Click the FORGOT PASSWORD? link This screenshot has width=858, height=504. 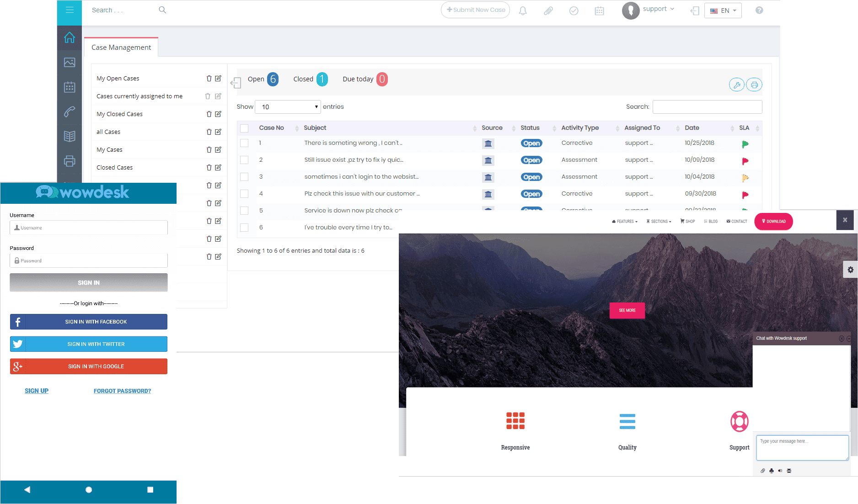[x=122, y=391]
